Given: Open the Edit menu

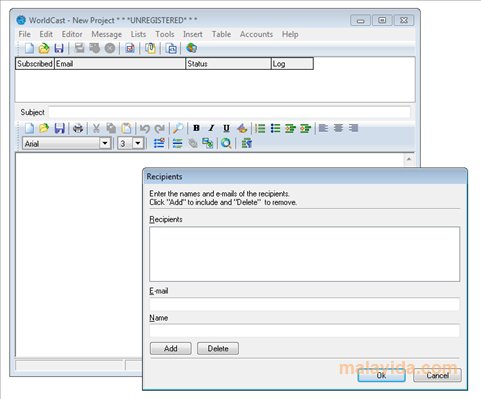Looking at the screenshot, I should pos(46,34).
